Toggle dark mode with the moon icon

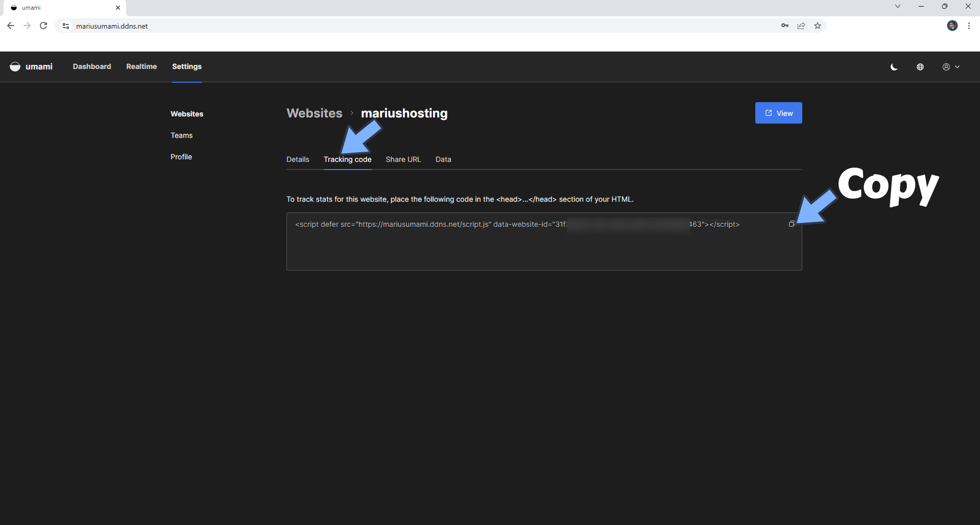tap(894, 67)
